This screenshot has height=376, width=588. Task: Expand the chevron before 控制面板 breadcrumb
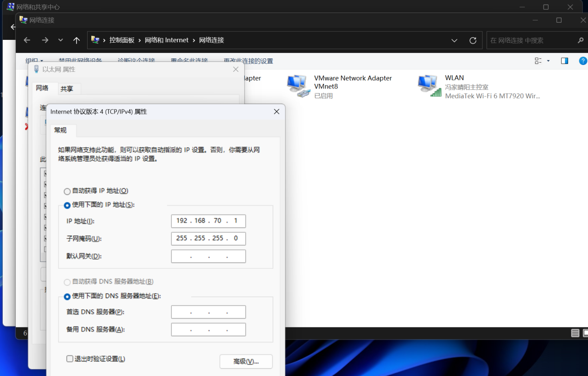click(105, 40)
